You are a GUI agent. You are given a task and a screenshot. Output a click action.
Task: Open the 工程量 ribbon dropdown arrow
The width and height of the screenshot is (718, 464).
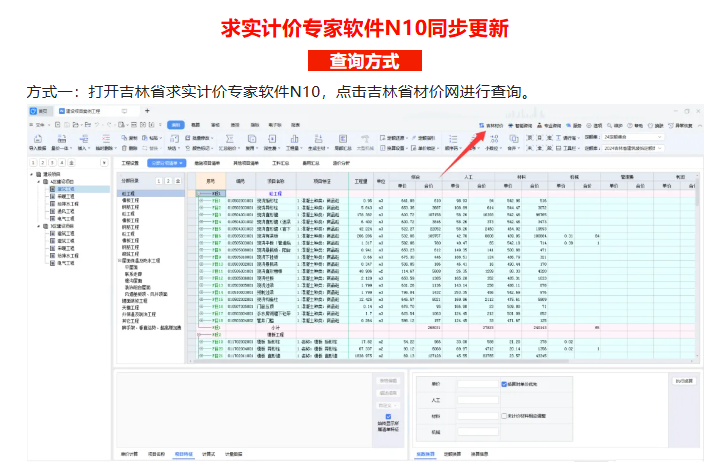pyautogui.click(x=300, y=148)
